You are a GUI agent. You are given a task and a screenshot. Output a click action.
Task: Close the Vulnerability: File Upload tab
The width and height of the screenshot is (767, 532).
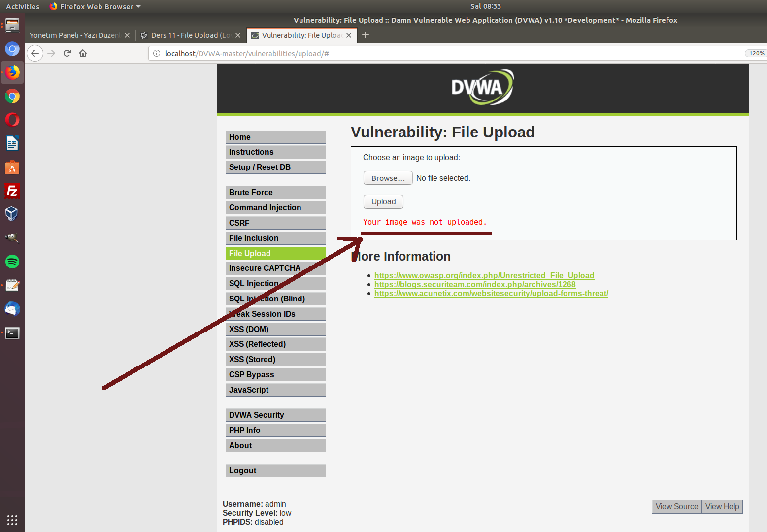pyautogui.click(x=349, y=35)
